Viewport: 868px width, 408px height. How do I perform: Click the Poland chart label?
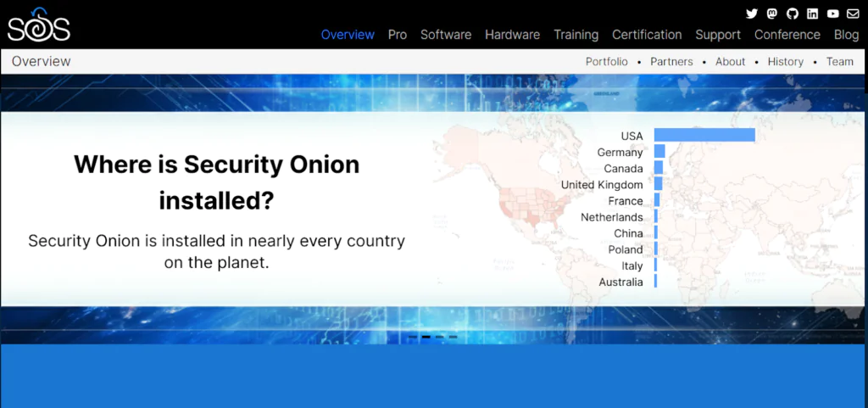click(x=626, y=249)
